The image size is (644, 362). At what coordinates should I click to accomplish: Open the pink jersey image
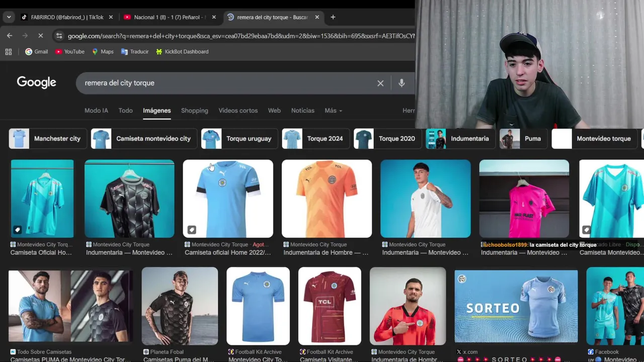[x=524, y=199]
